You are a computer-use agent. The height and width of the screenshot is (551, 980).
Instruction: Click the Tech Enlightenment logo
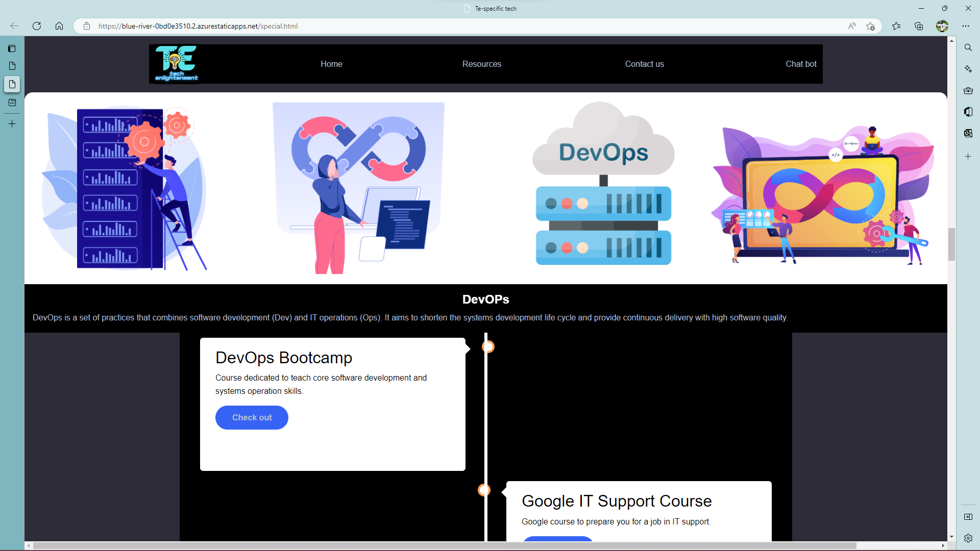177,64
